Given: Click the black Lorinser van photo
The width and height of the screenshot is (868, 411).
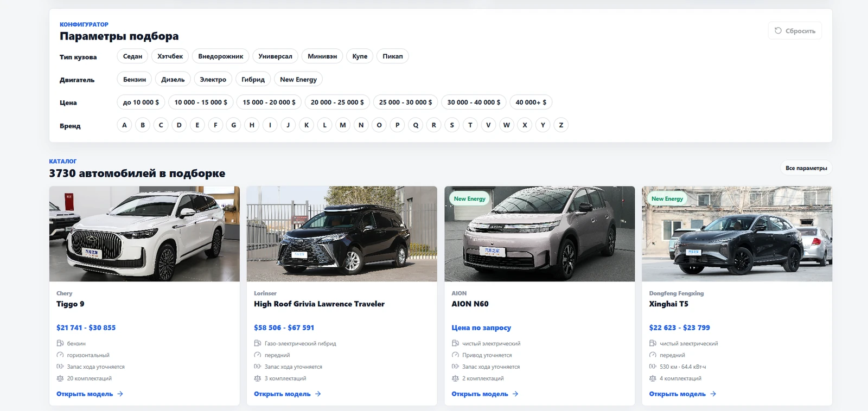Looking at the screenshot, I should pyautogui.click(x=342, y=234).
